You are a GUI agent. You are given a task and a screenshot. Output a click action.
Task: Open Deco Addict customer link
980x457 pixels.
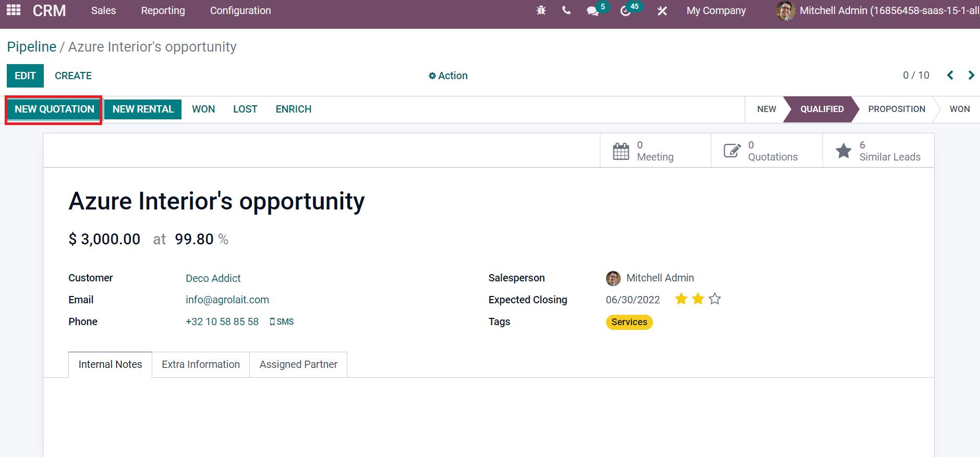213,278
